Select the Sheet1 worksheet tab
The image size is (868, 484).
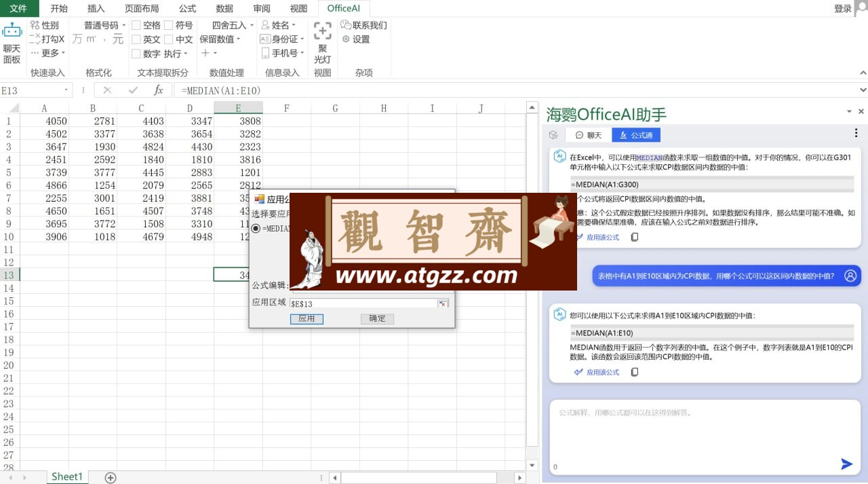[67, 477]
